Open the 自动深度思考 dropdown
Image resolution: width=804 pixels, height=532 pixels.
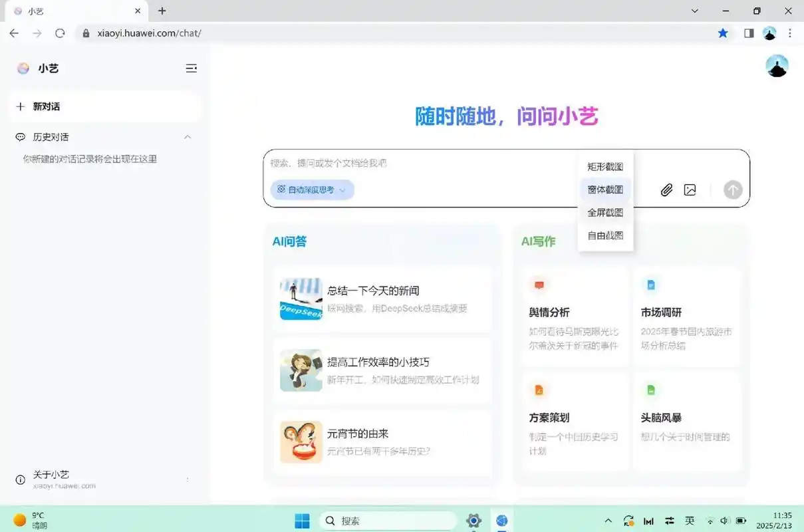click(312, 190)
